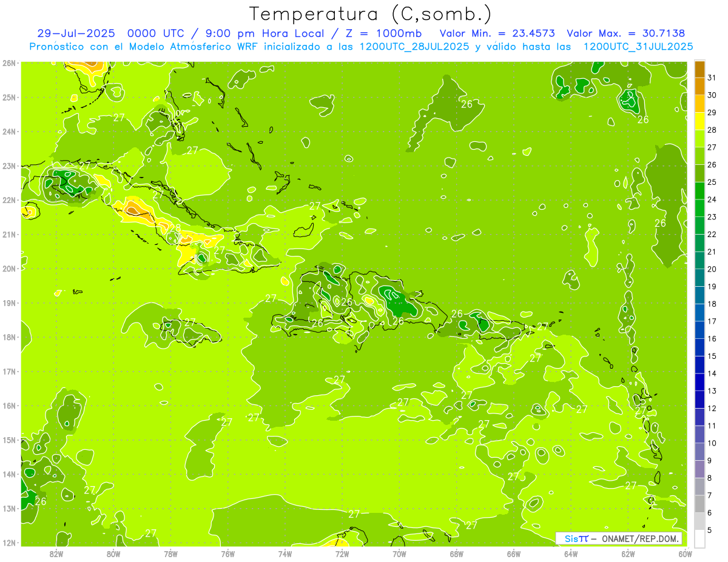Click the title 'Temperatura (C,somb.)'

click(x=371, y=15)
